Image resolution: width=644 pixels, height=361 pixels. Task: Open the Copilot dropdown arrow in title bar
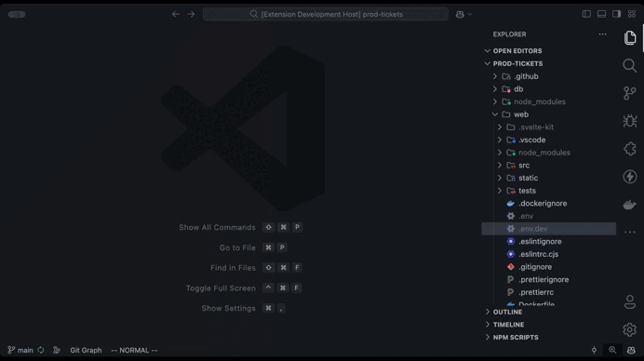[x=470, y=14]
